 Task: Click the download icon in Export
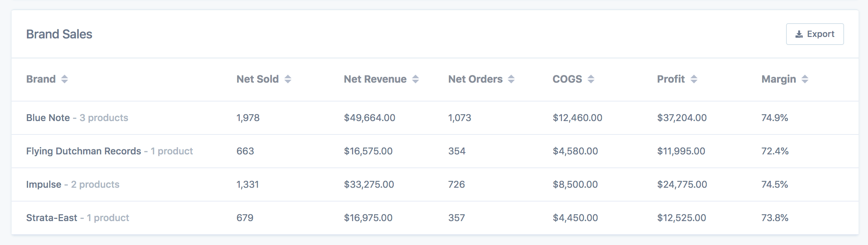799,34
